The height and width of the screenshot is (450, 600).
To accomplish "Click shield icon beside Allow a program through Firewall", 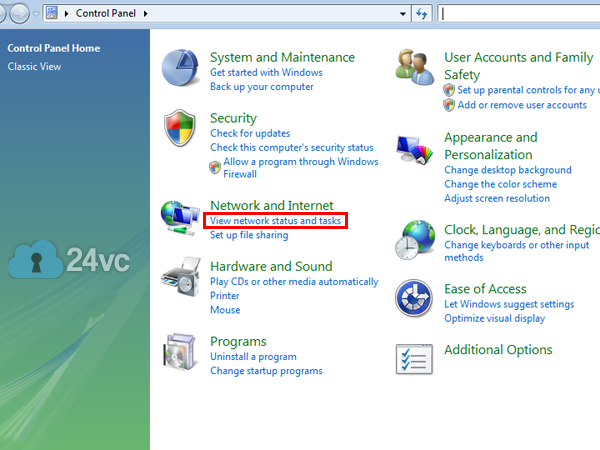I will (x=215, y=167).
